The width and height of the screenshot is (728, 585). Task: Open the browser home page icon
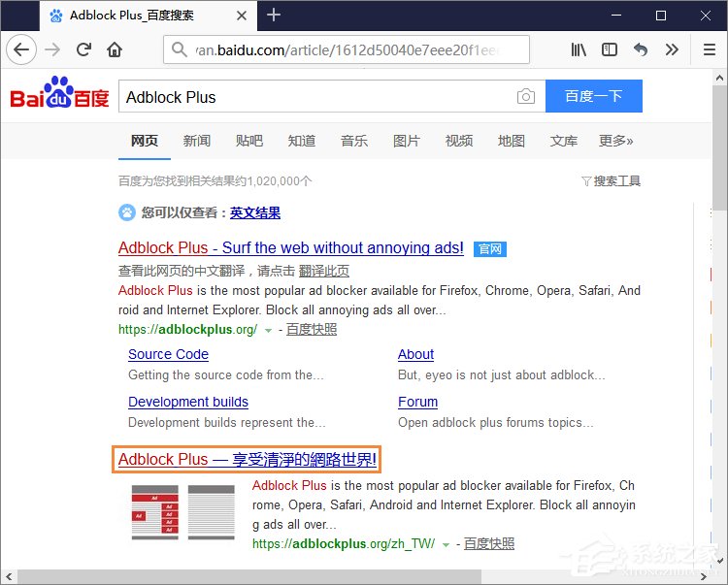point(115,49)
